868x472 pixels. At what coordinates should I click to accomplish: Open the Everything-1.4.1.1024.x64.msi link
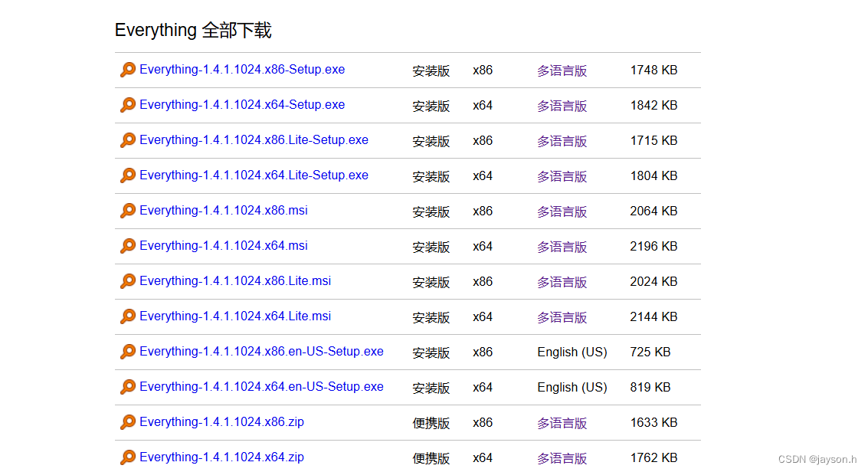click(223, 246)
